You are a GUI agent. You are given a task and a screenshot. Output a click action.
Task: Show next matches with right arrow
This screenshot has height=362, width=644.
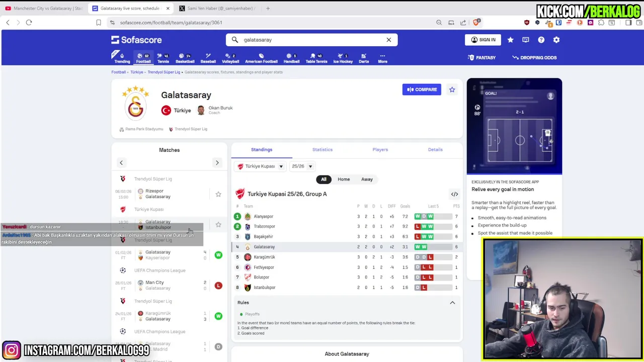click(x=217, y=162)
